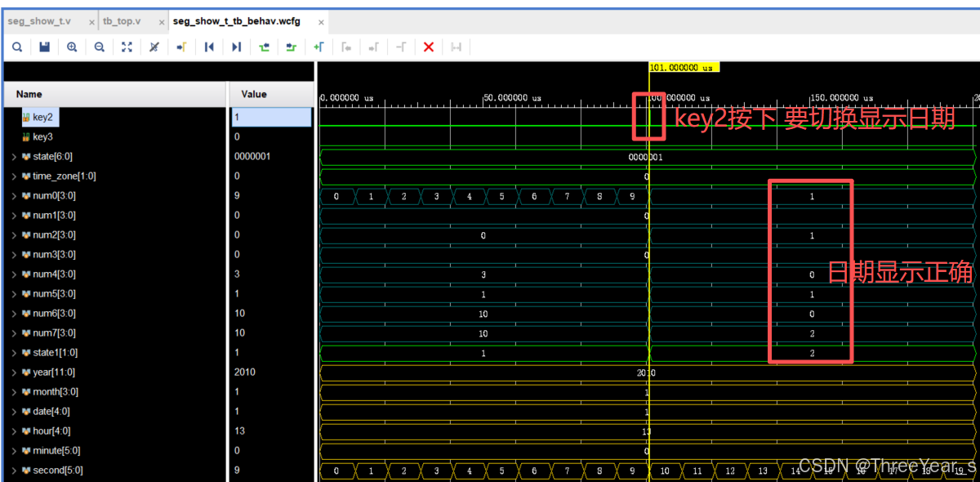Click the 150.000000 us ruler mark
The image size is (980, 482).
(x=843, y=98)
